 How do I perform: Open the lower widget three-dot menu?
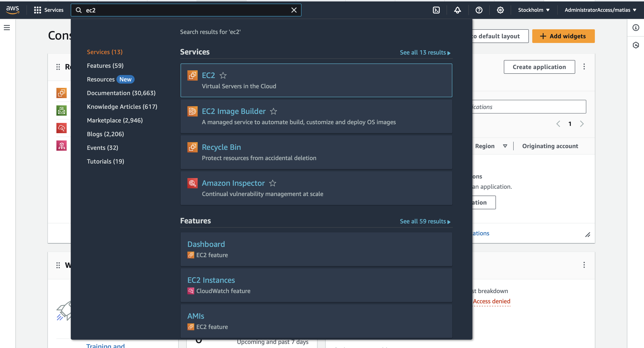(584, 265)
